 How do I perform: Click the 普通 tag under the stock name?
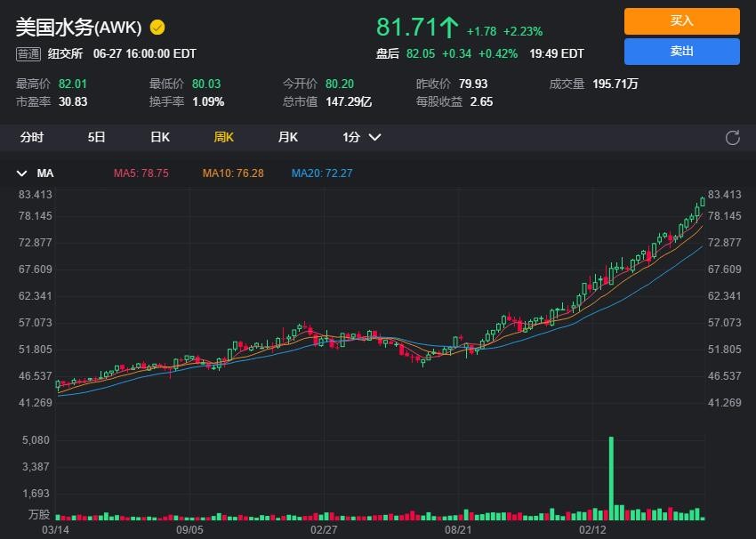[28, 53]
